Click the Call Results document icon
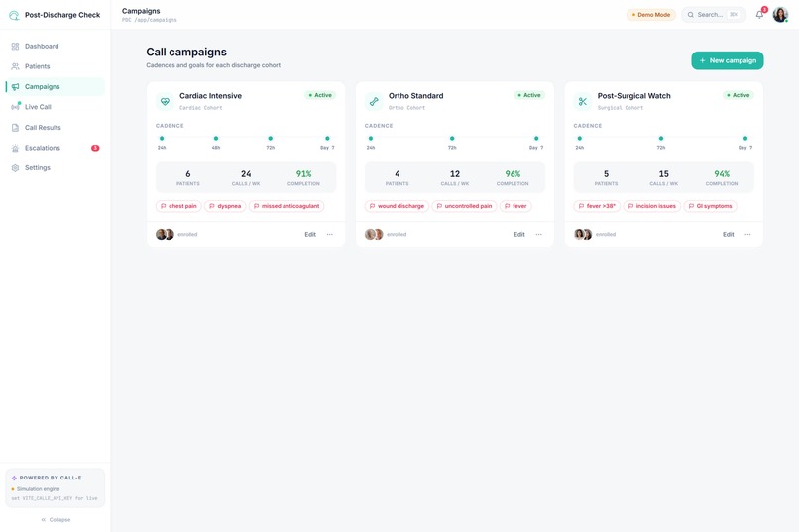The height and width of the screenshot is (532, 799). [15, 127]
